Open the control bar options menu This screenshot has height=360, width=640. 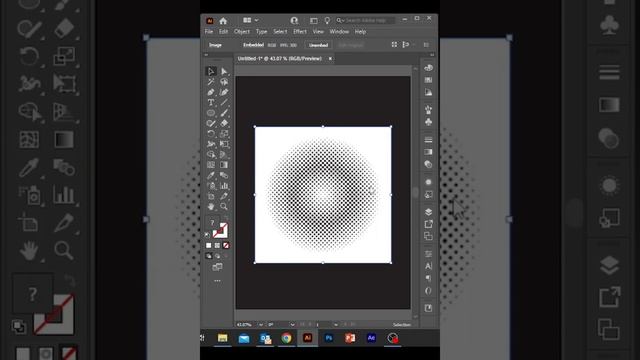pos(426,45)
